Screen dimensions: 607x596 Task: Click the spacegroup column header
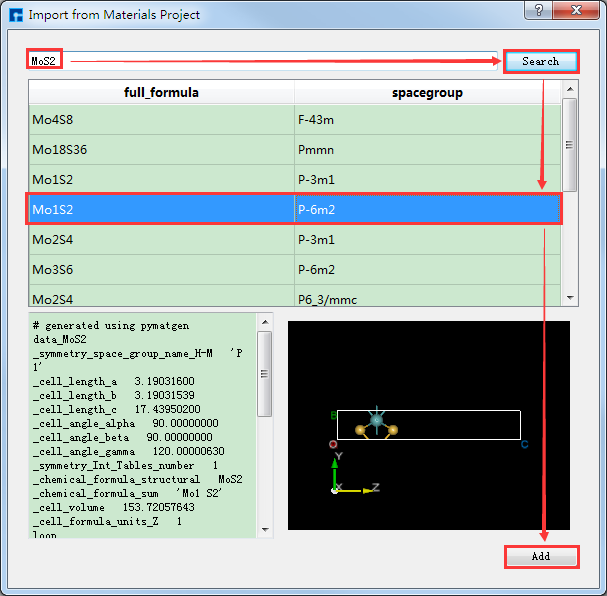pos(429,93)
